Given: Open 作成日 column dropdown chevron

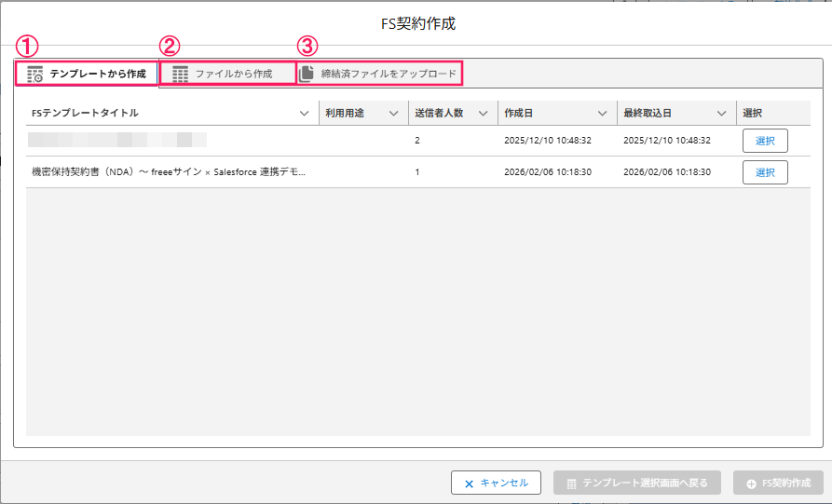Looking at the screenshot, I should (x=602, y=113).
